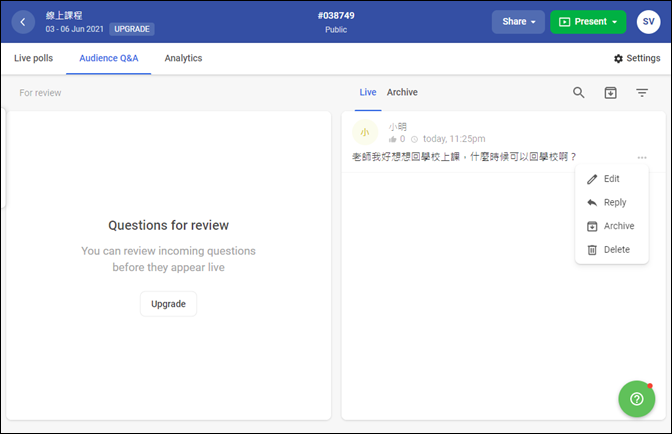The width and height of the screenshot is (672, 434).
Task: Click the question text from 小明
Action: click(x=464, y=157)
